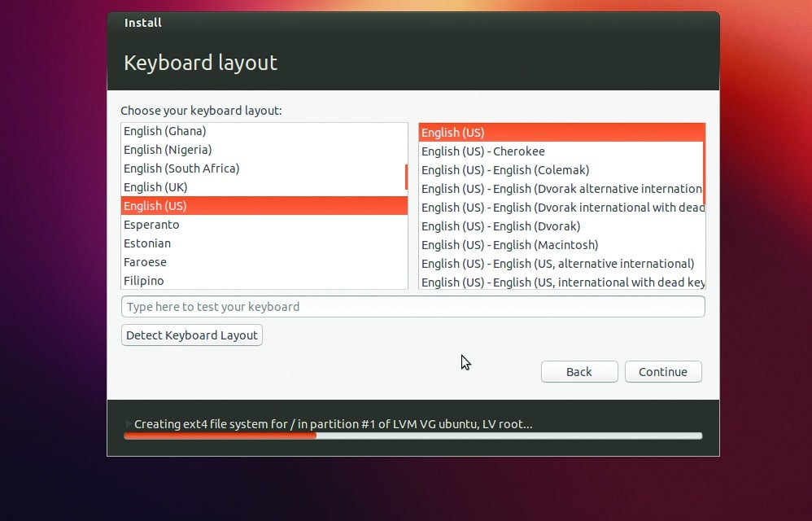Pick English (South Africa) layout

coord(181,169)
